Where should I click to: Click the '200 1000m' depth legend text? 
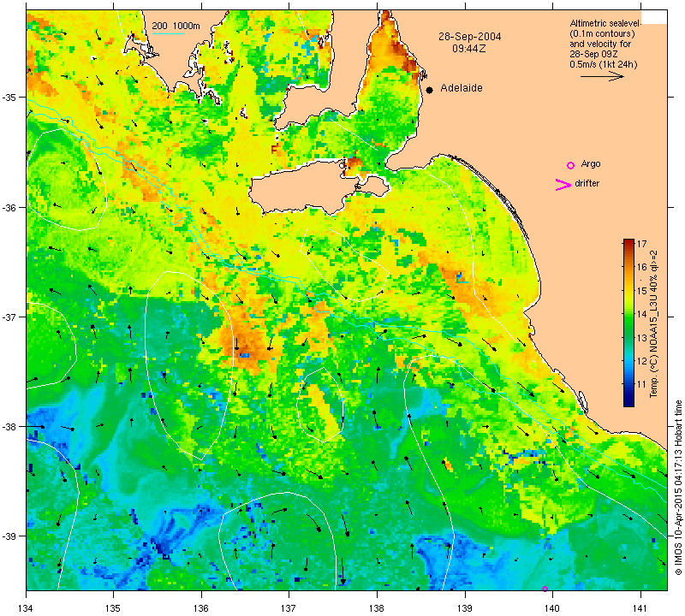[176, 26]
